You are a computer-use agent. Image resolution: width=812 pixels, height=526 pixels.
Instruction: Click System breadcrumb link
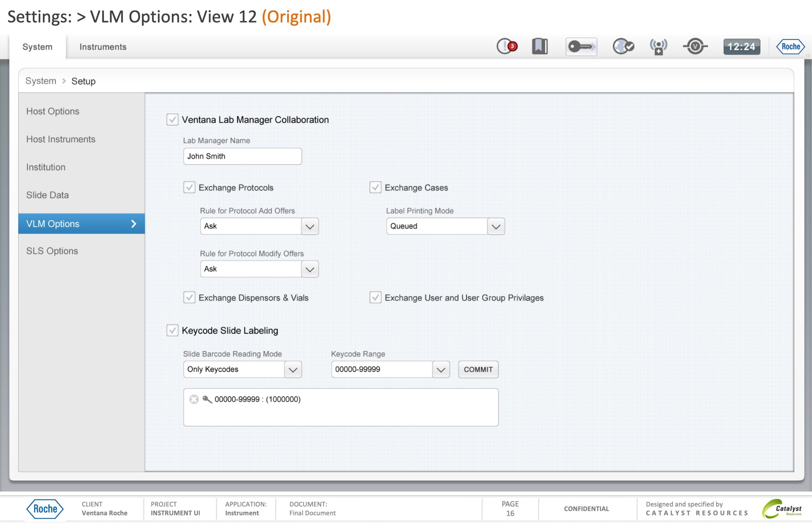41,81
